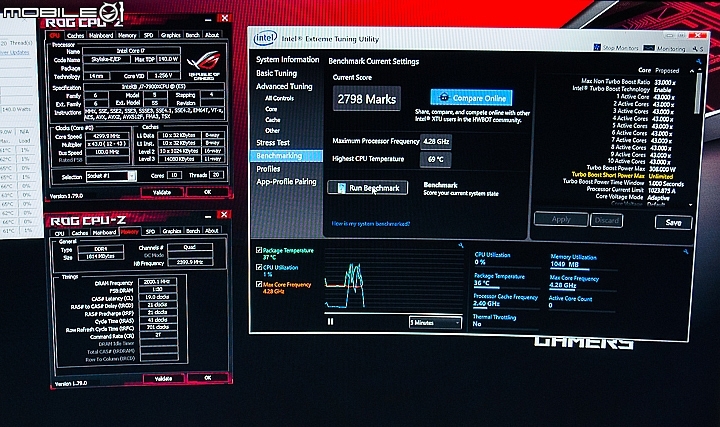Click the wrench icon above the monitoring graph
The height and width of the screenshot is (427, 720).
(x=461, y=246)
